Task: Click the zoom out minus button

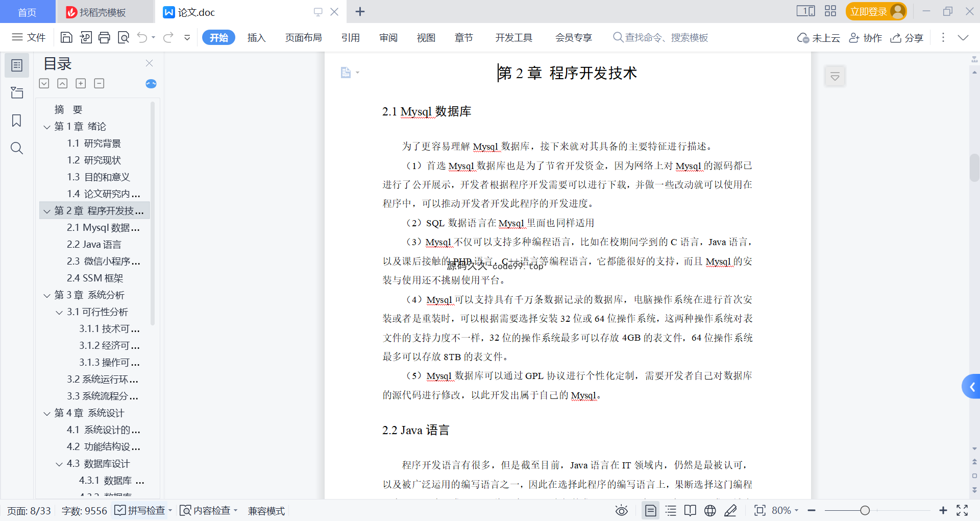Action: click(812, 510)
